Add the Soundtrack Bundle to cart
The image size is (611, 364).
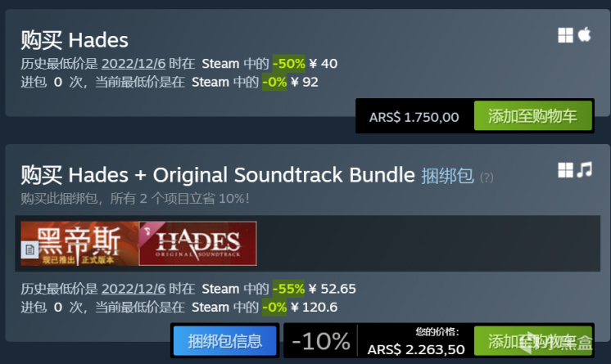click(x=532, y=340)
